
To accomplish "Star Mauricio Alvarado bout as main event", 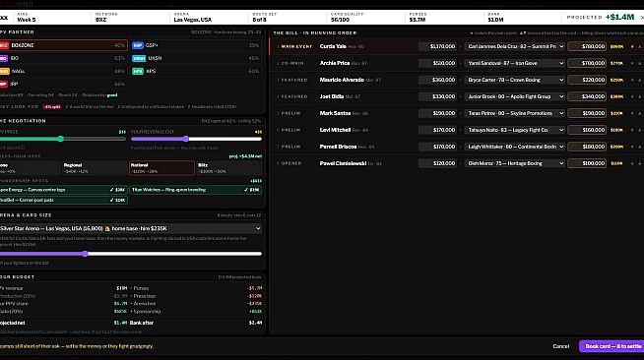I will point(632,80).
